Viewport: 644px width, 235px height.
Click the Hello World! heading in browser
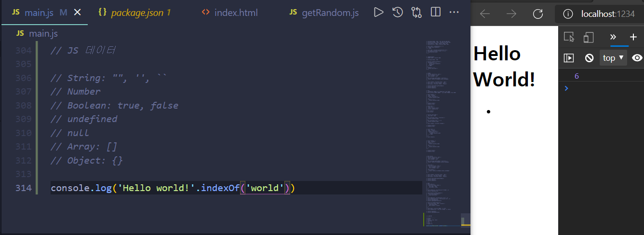click(x=504, y=66)
